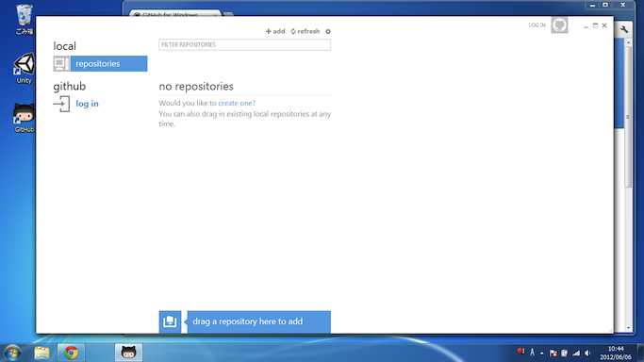Click the 'create one' link

click(x=236, y=103)
